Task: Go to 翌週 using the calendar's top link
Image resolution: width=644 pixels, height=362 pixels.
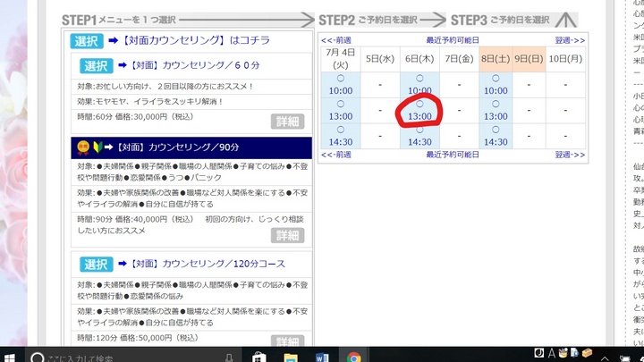Action: [570, 40]
